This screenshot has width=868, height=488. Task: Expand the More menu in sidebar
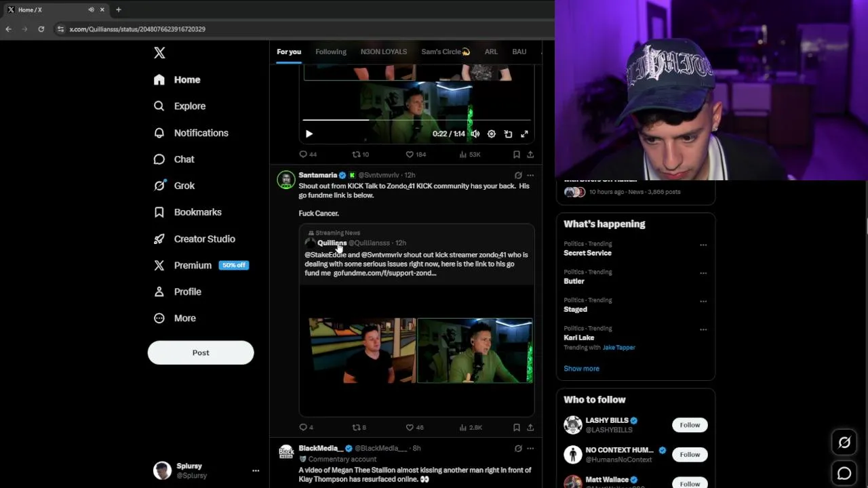point(175,318)
